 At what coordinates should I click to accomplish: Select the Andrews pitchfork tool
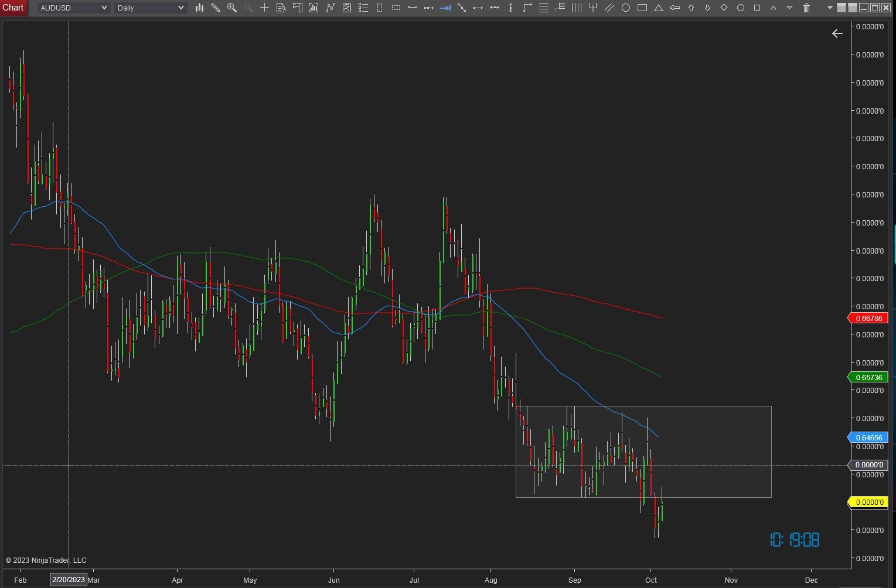[x=593, y=8]
